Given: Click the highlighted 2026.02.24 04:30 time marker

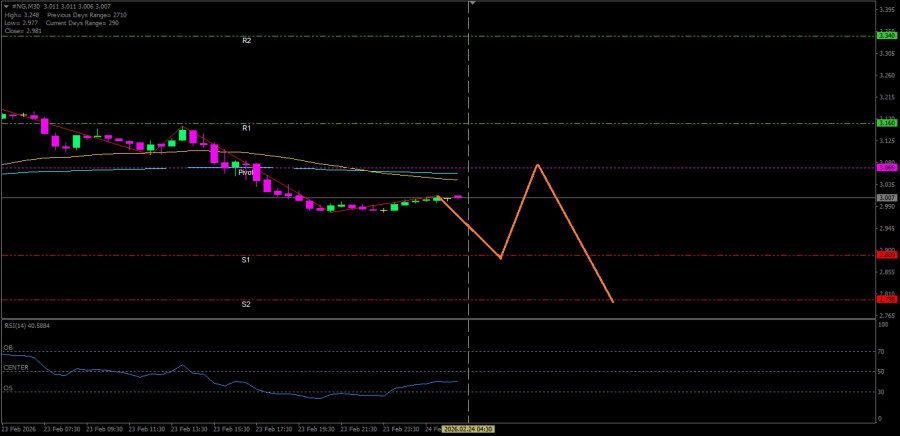Looking at the screenshot, I should point(469,429).
